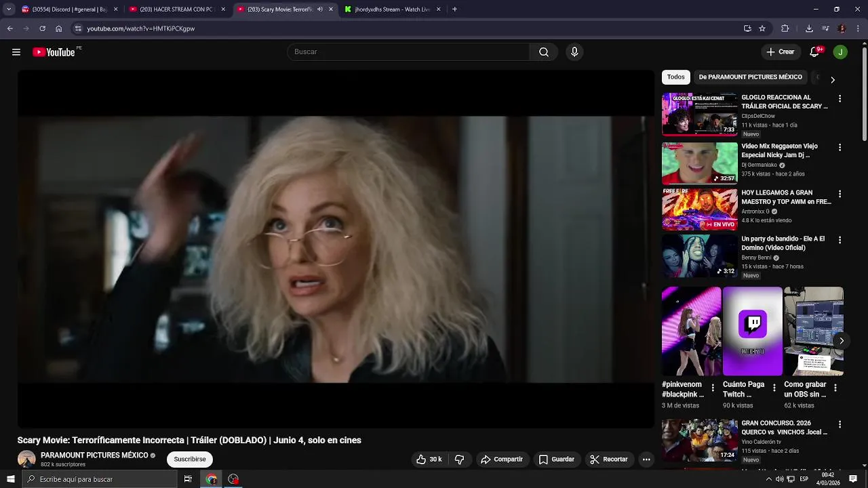Open Crear create menu
The height and width of the screenshot is (488, 868).
(x=780, y=52)
